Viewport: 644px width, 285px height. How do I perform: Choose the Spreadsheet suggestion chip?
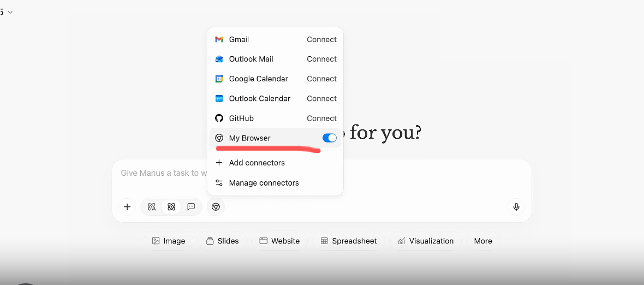(348, 241)
